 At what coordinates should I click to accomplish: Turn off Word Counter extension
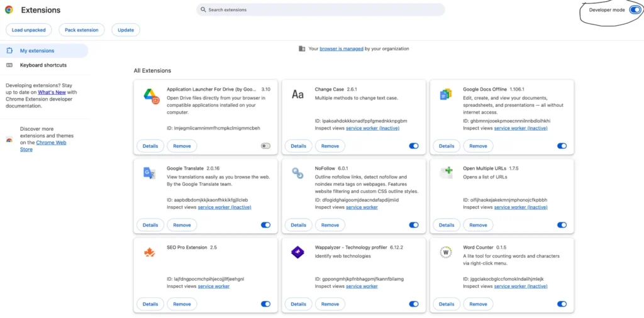tap(562, 304)
